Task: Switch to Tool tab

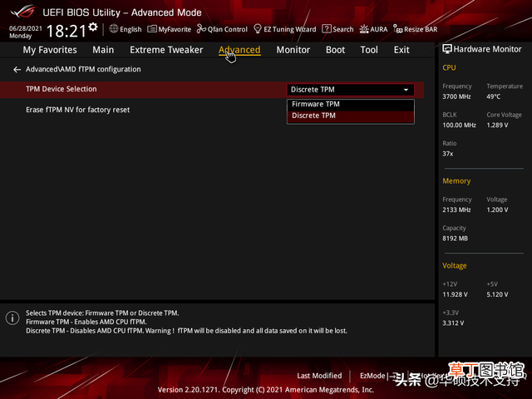Action: click(x=369, y=50)
